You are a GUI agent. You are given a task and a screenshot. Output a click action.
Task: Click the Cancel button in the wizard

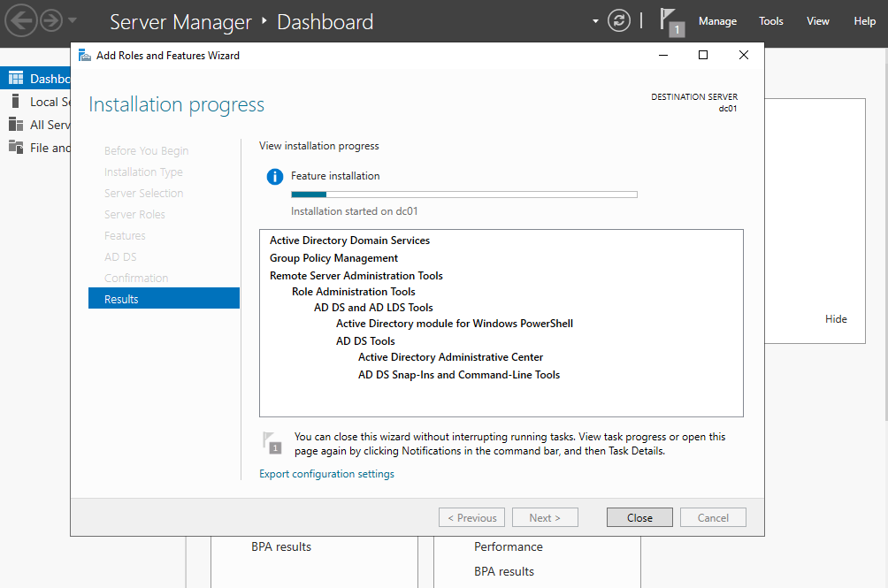coord(713,517)
